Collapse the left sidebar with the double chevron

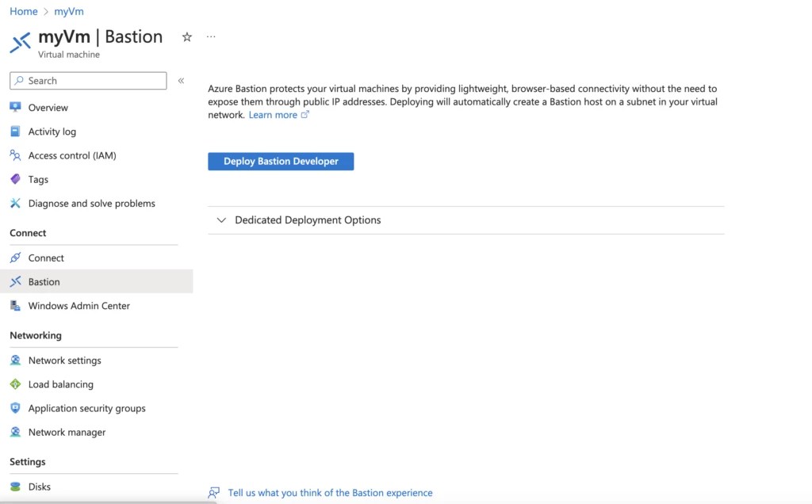(181, 80)
